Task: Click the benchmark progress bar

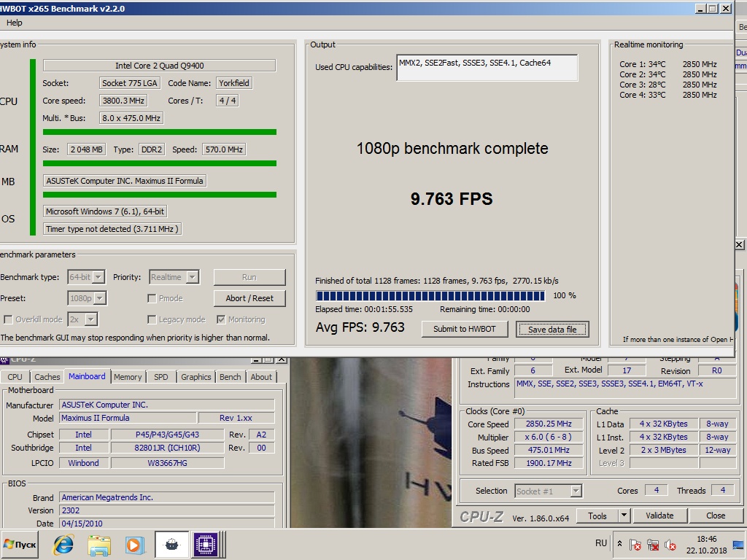Action: [x=430, y=296]
